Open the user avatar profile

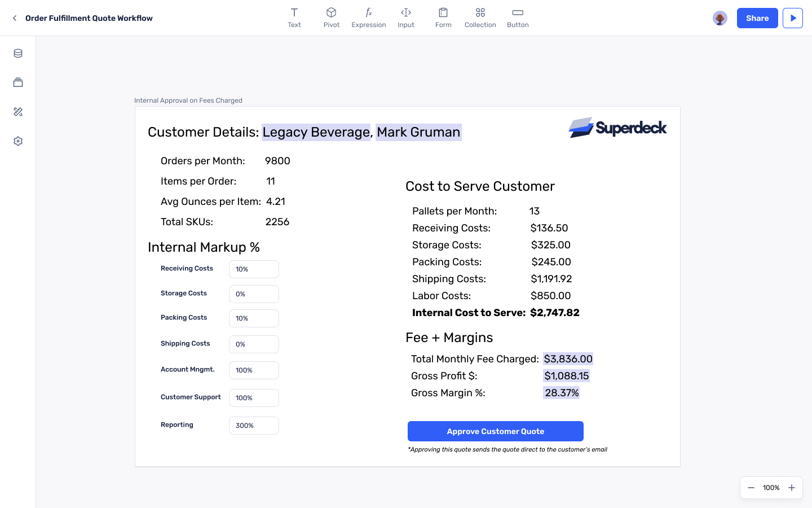tap(720, 18)
